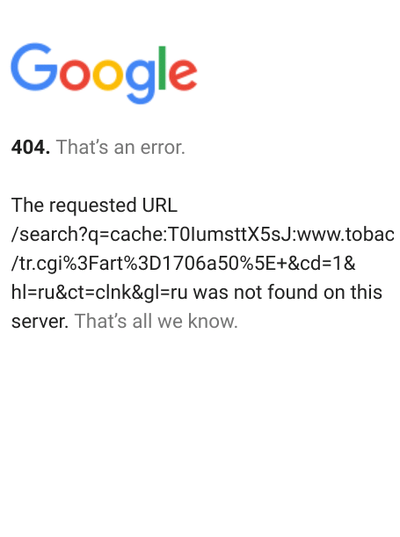Image resolution: width=400 pixels, height=537 pixels.
Task: Click the lowercase blue g in logo
Action: [141, 82]
